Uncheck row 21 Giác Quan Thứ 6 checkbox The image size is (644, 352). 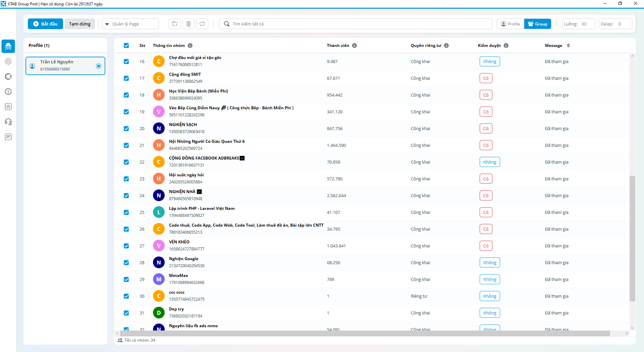pyautogui.click(x=126, y=145)
